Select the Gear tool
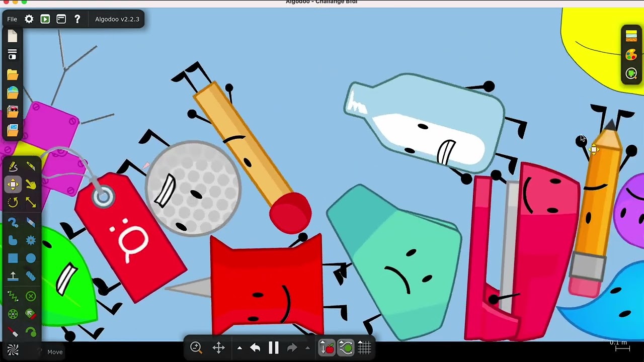Screen dimensions: 644x362 [x=31, y=240]
